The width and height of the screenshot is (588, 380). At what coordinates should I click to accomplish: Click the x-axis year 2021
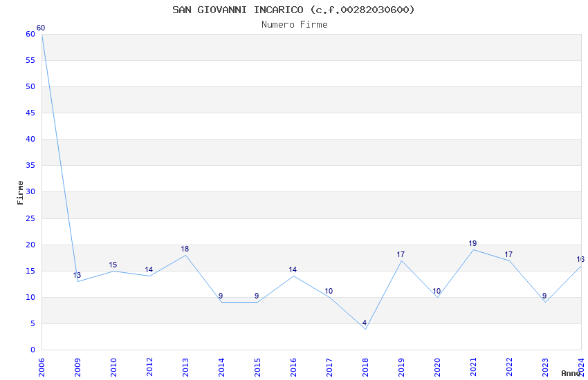click(x=473, y=368)
